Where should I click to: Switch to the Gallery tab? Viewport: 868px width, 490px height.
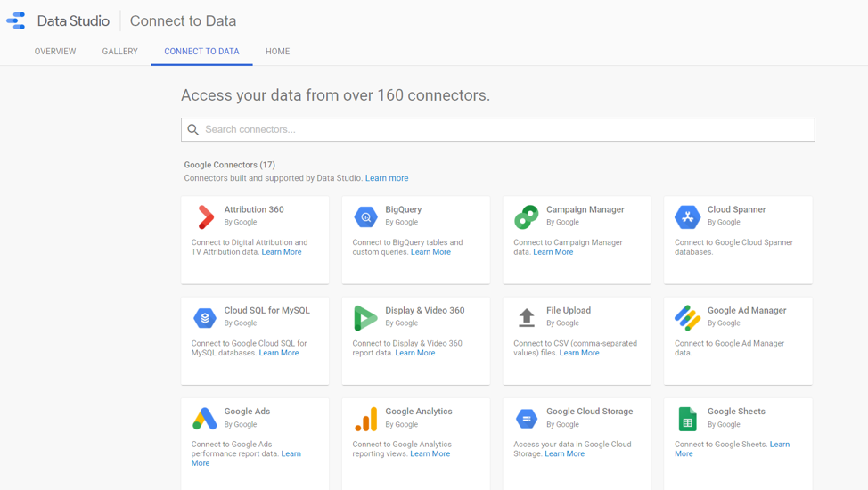119,52
